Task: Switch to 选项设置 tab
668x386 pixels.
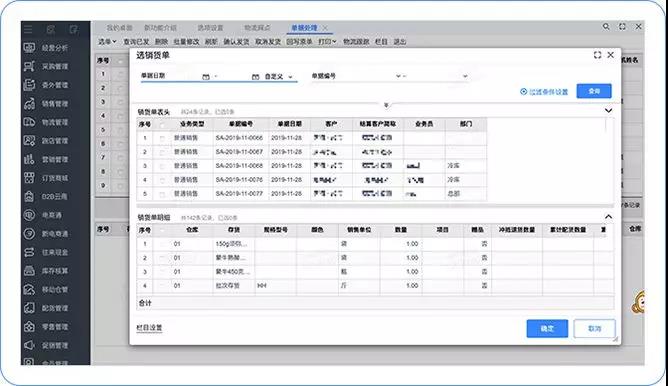Action: 210,28
